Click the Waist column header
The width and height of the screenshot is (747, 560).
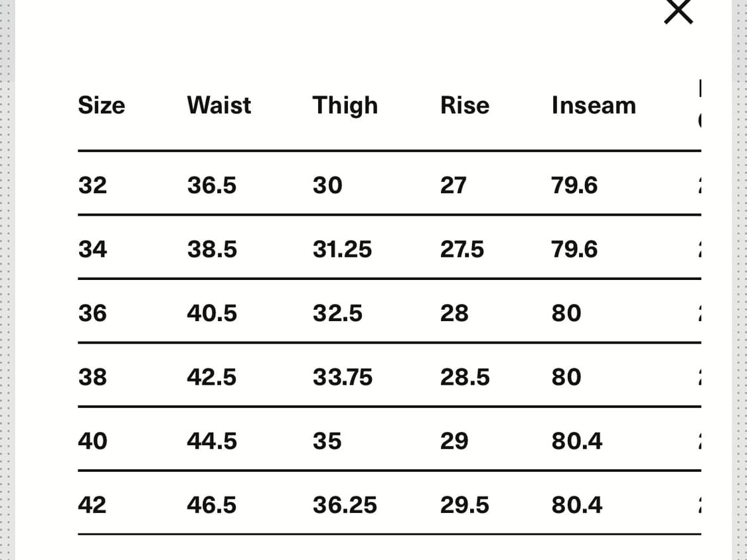tap(219, 105)
